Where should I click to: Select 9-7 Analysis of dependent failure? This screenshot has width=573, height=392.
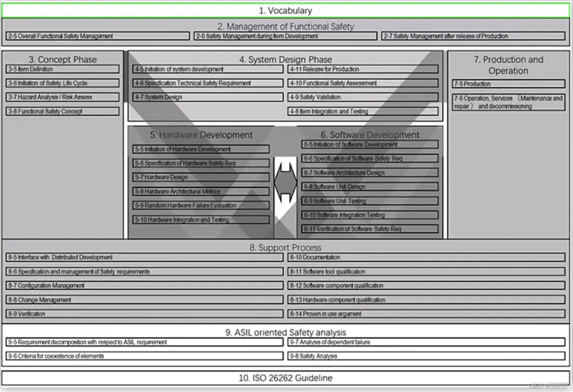coord(426,342)
